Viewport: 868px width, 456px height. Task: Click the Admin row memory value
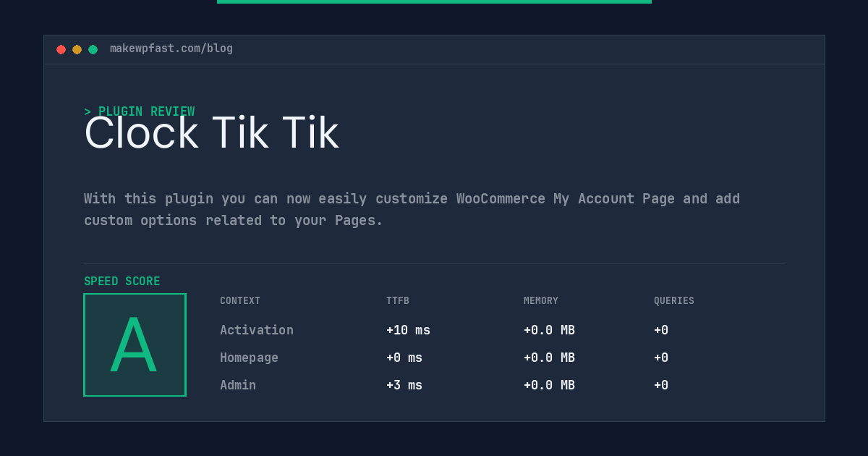click(549, 385)
